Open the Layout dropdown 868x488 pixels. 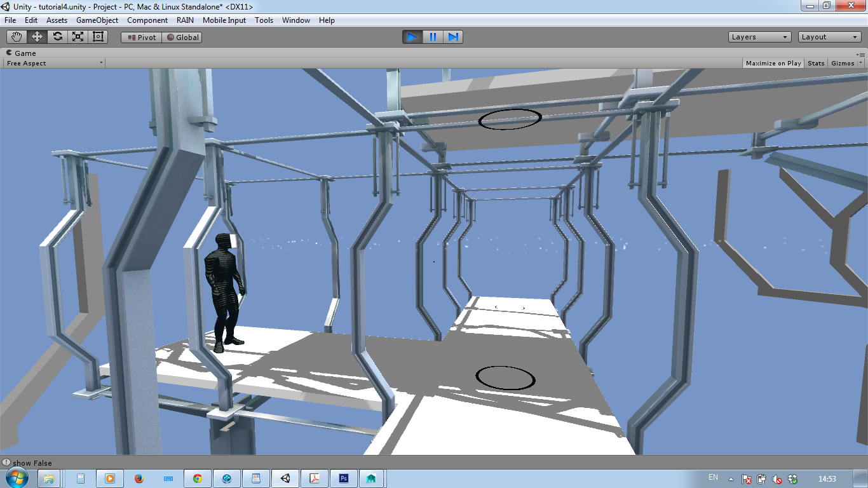coord(830,37)
